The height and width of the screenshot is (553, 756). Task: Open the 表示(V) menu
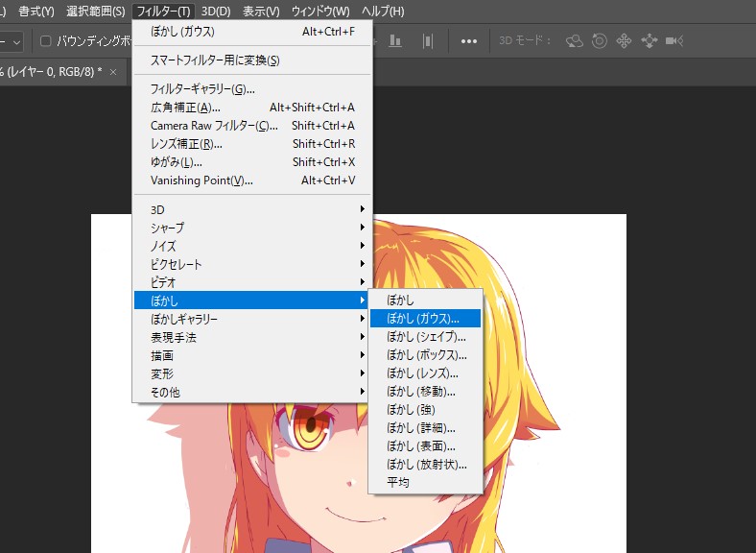[x=261, y=12]
